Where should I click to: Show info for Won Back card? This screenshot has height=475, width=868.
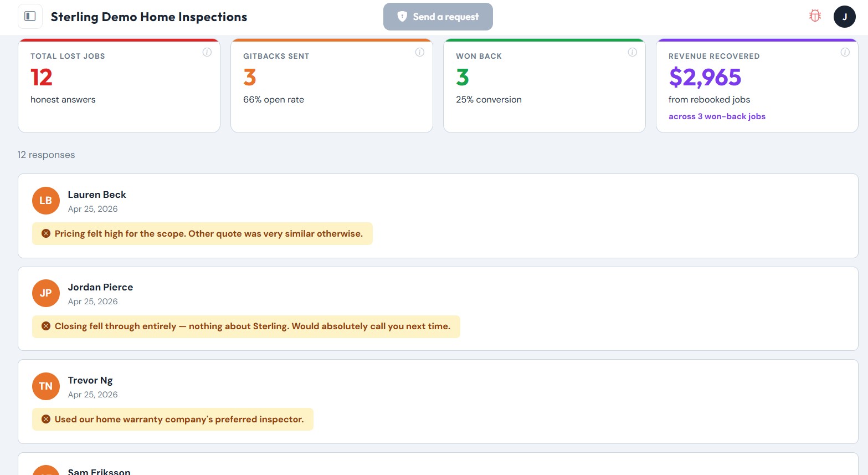pos(632,52)
